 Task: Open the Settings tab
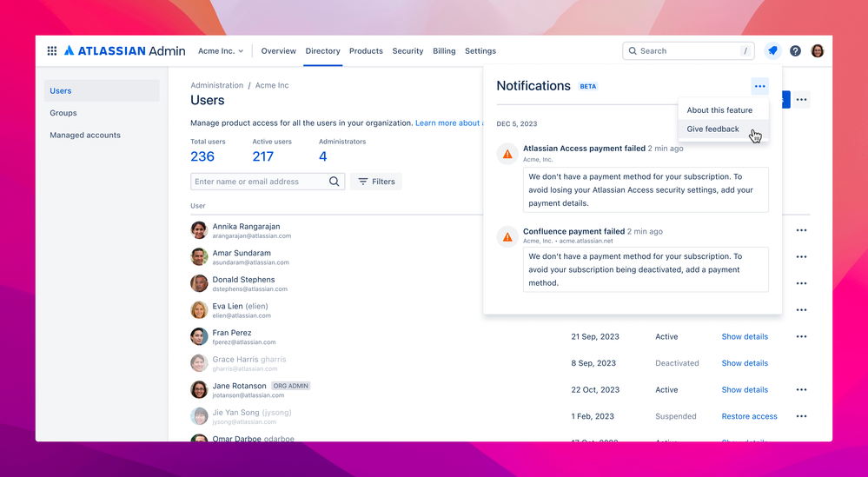click(x=480, y=51)
